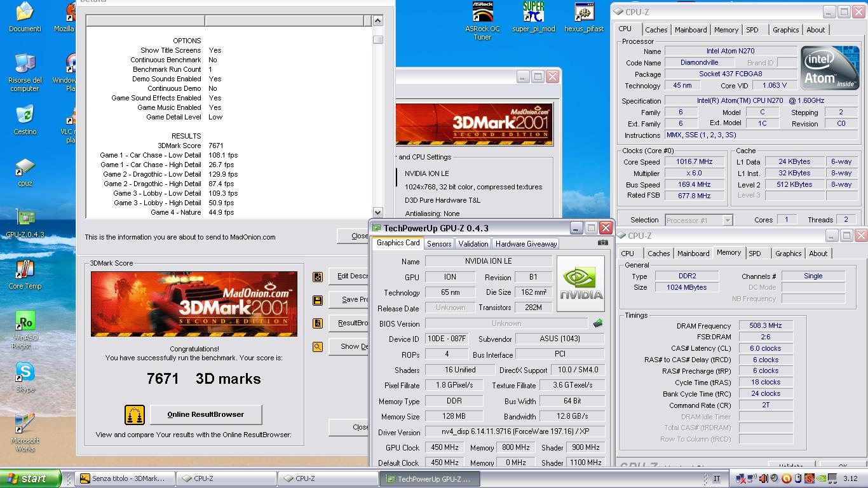
Task: Click the yellow Online ResultBrowser icon
Action: click(x=135, y=415)
